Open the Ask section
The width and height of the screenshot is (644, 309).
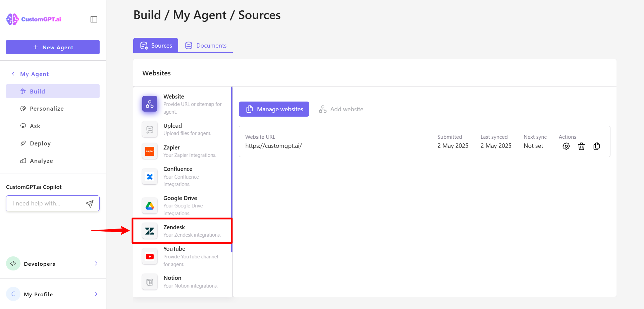point(53,126)
